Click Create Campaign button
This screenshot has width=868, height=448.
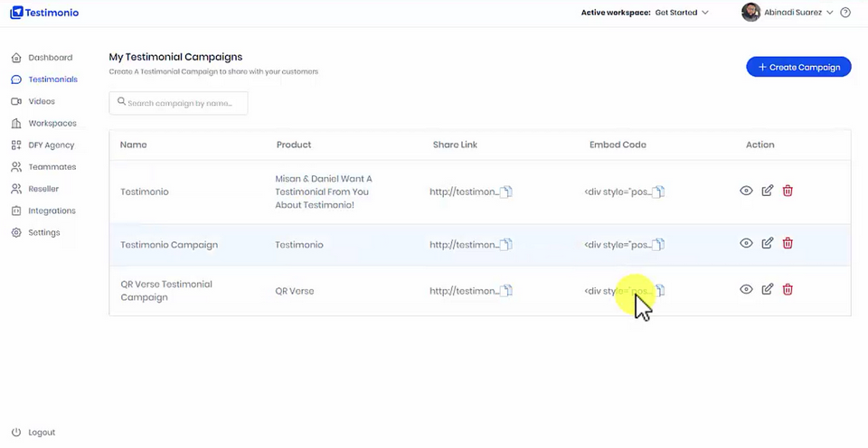pyautogui.click(x=798, y=67)
